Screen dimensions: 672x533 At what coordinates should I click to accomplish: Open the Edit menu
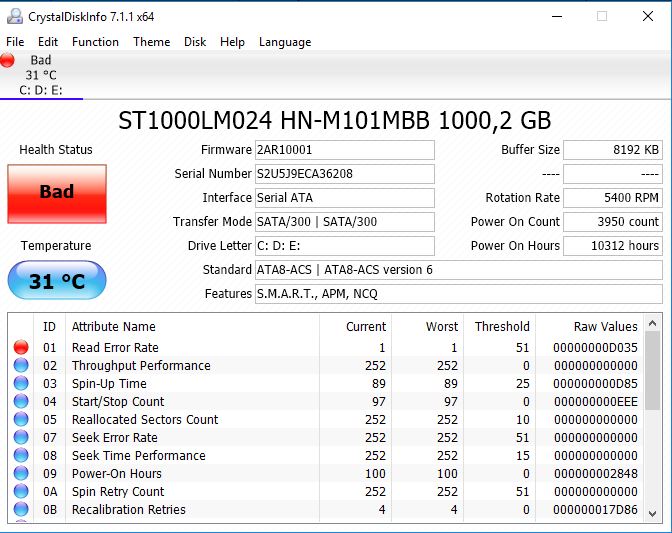click(x=48, y=42)
